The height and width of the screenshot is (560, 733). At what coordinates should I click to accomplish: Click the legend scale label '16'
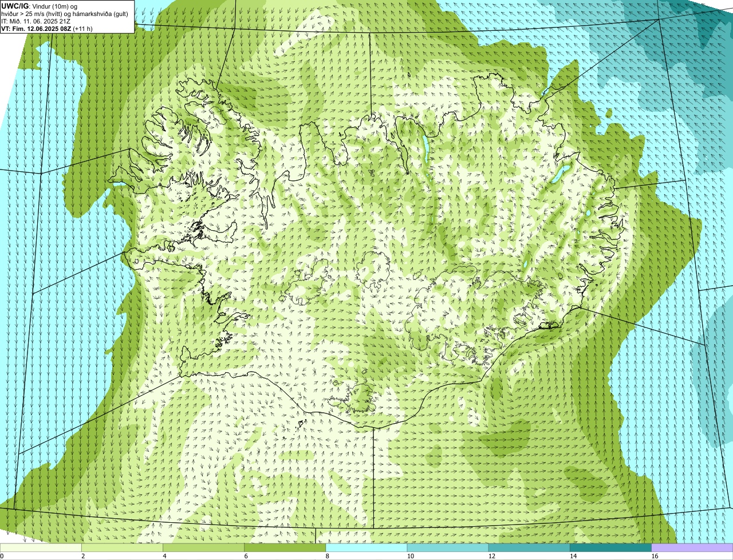655,556
